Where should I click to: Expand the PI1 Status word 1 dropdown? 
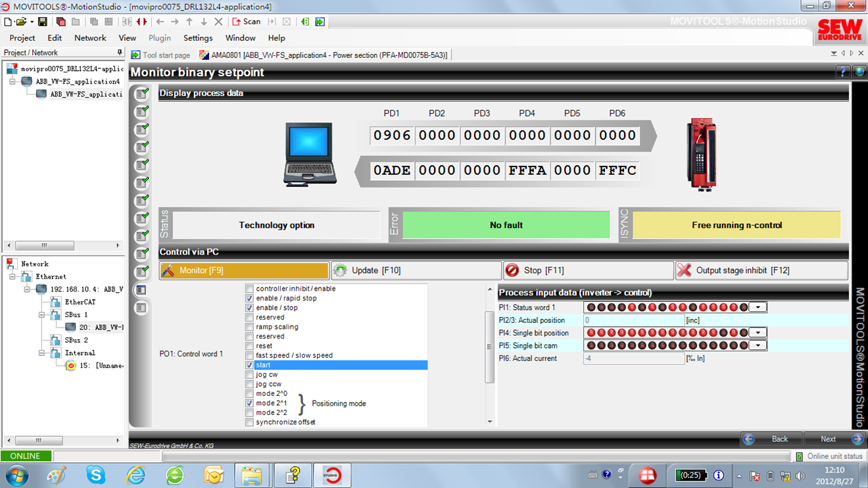758,307
